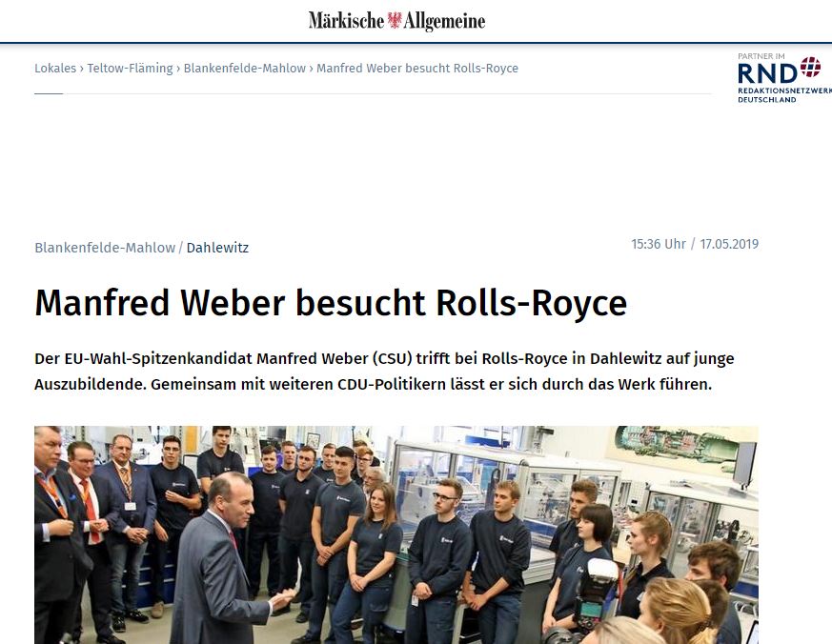Click the chevron after the Teltow-Fläming breadcrumb
The height and width of the screenshot is (644, 832).
coord(178,69)
